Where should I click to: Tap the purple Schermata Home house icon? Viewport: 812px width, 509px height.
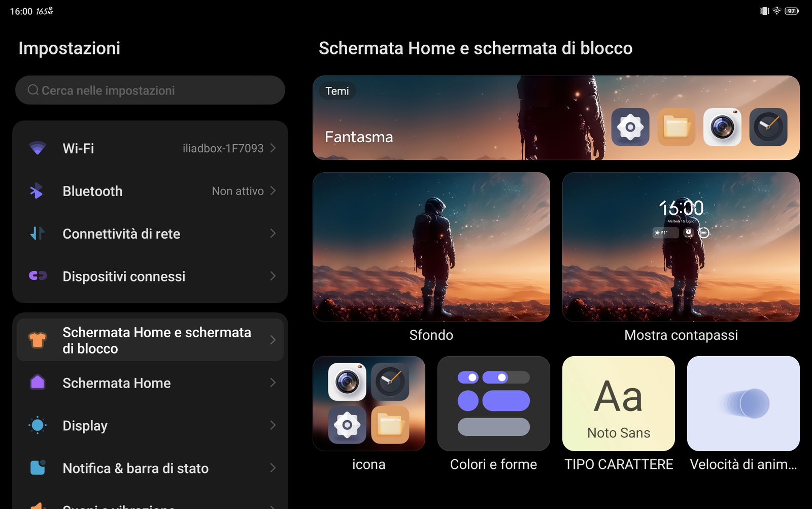click(x=38, y=383)
